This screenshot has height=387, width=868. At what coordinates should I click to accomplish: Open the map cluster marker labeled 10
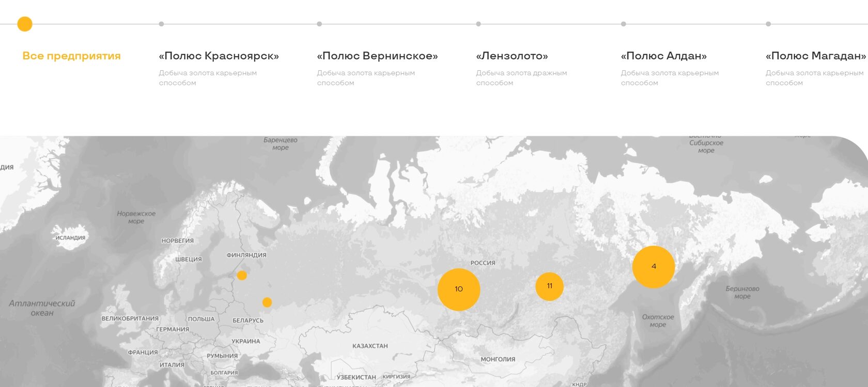[459, 289]
